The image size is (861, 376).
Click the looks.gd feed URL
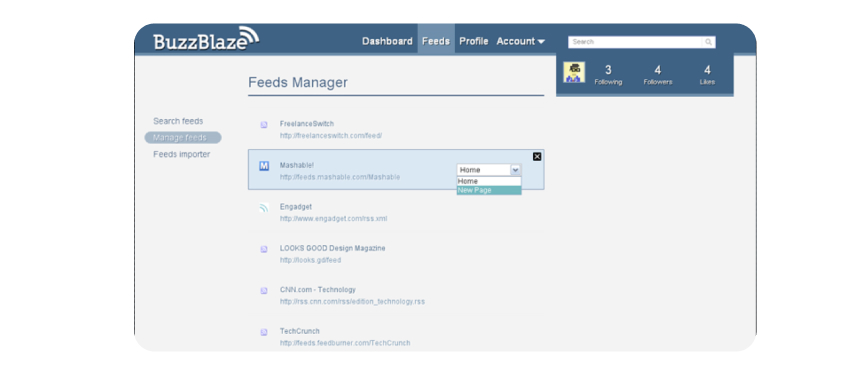click(x=310, y=260)
